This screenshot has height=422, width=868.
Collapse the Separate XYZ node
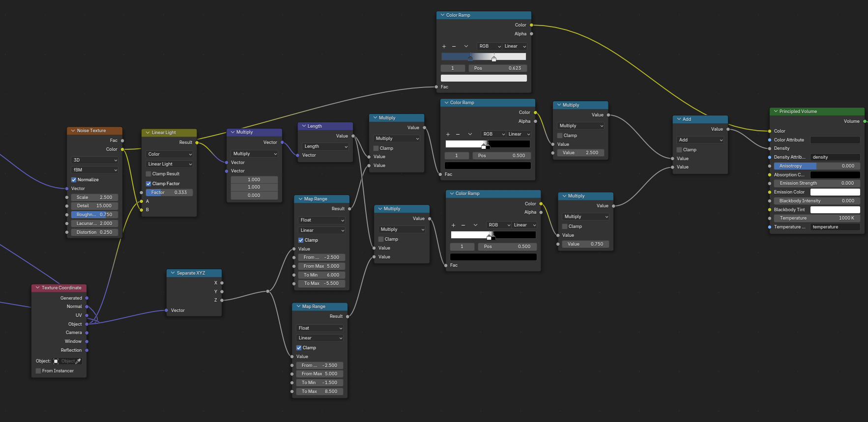tap(173, 273)
